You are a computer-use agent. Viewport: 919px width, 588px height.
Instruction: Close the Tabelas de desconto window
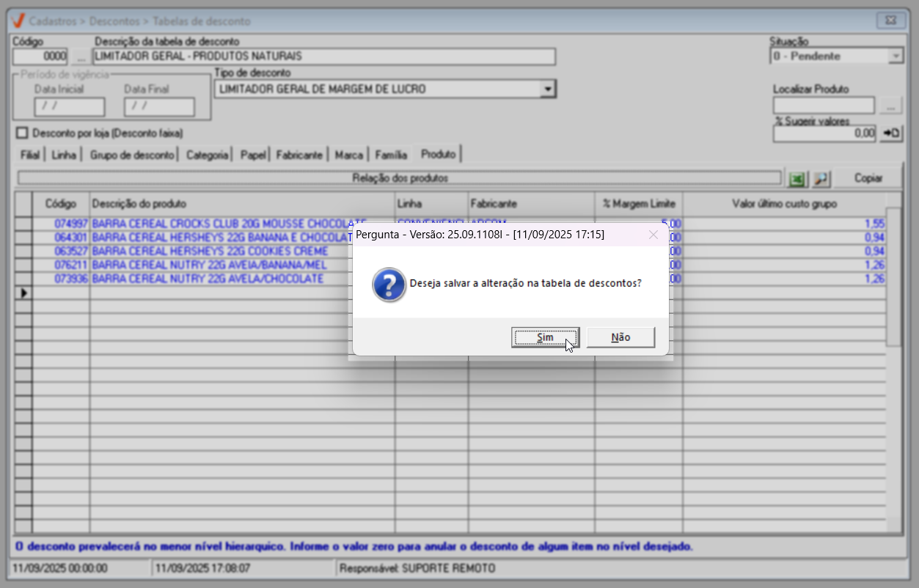click(x=890, y=21)
